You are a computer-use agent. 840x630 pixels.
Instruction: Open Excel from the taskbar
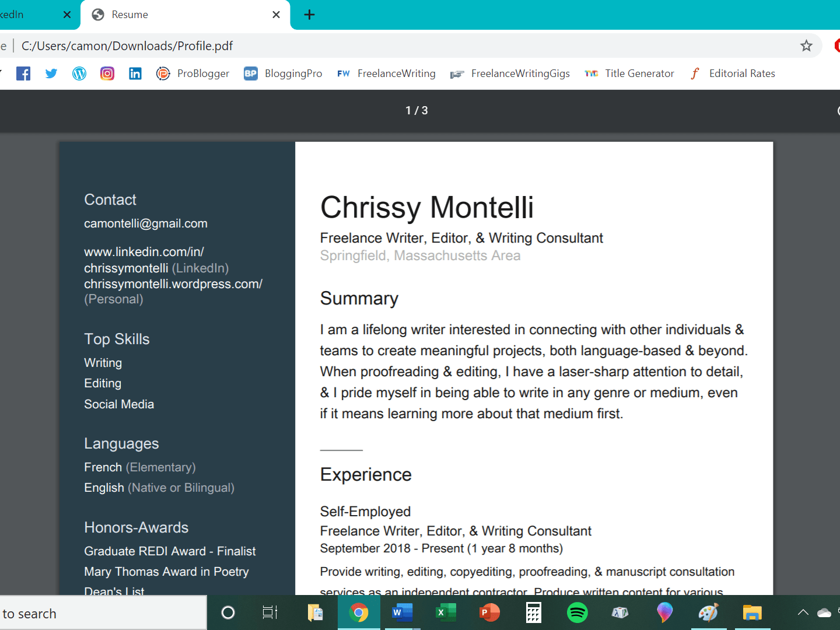tap(446, 612)
